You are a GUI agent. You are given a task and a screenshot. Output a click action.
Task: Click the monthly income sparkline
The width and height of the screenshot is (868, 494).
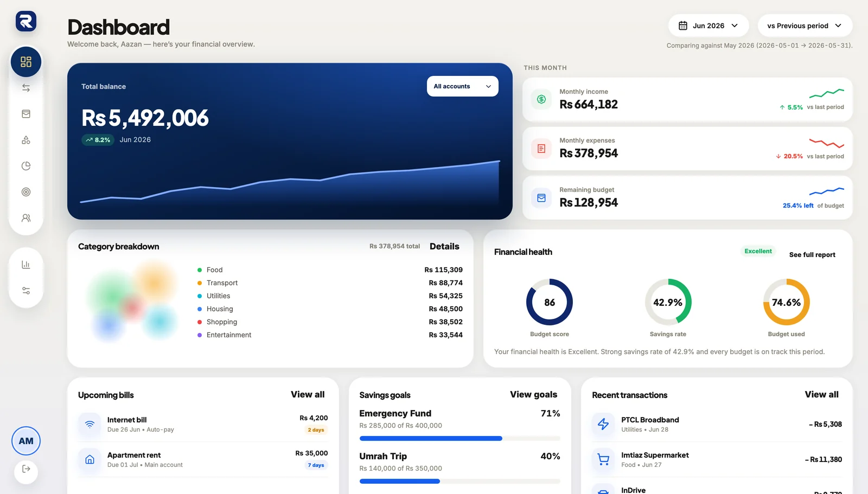827,93
